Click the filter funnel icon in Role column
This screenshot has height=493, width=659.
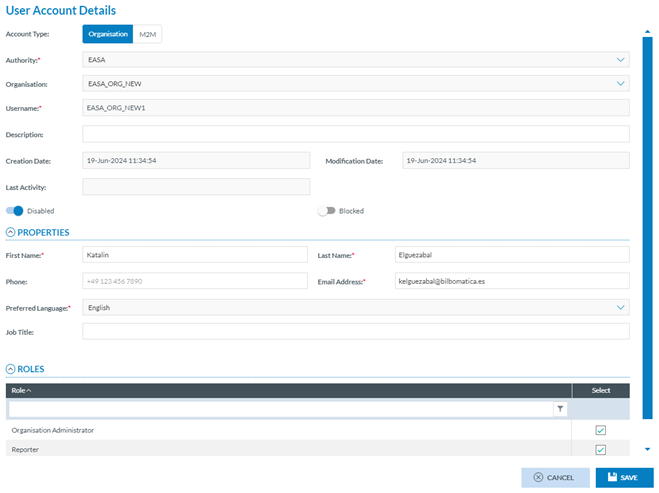click(x=560, y=409)
